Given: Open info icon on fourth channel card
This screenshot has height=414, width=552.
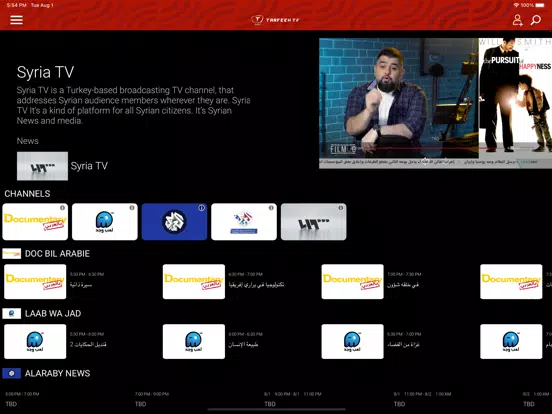Looking at the screenshot, I should click(x=271, y=208).
